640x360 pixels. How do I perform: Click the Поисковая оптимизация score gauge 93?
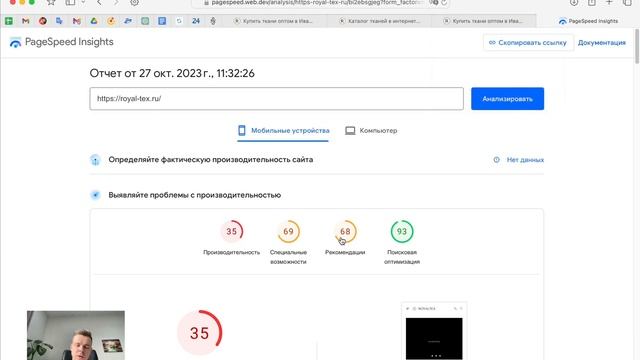point(402,231)
